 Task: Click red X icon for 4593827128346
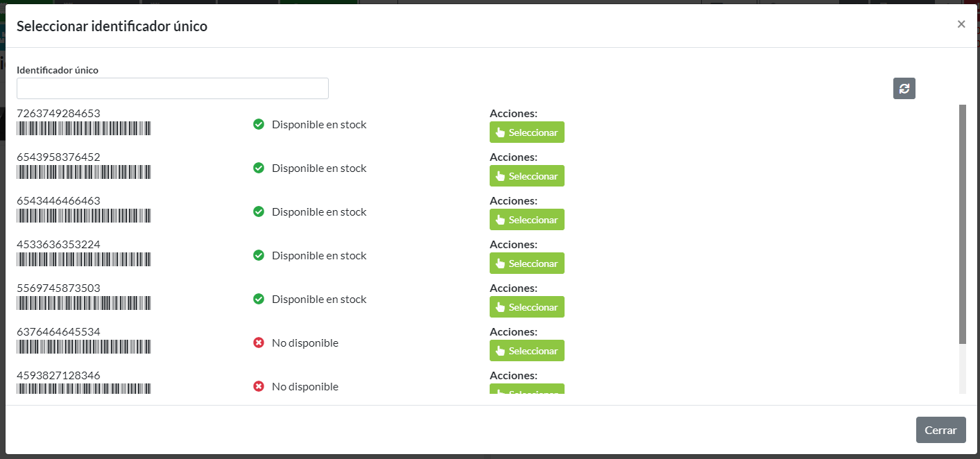point(259,386)
